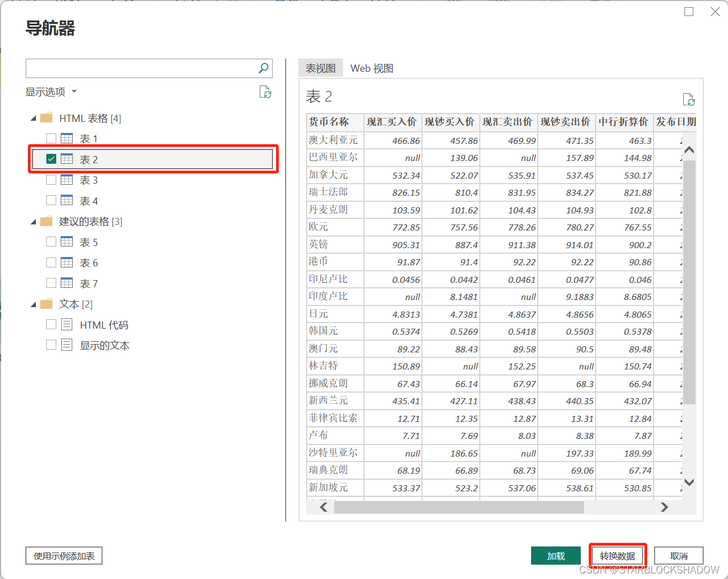Click the scroll down arrow in preview

click(x=689, y=482)
